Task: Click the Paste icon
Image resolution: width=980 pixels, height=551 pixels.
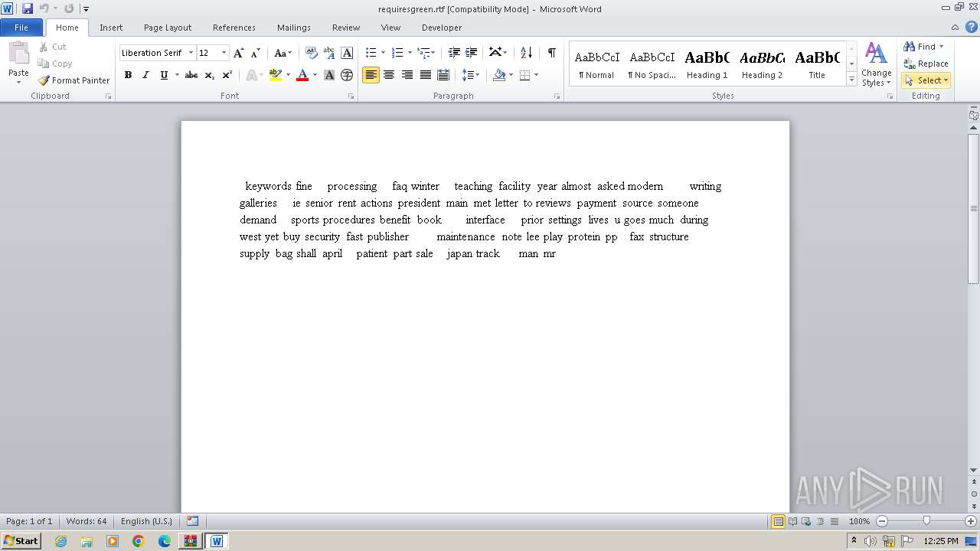Action: 18,54
